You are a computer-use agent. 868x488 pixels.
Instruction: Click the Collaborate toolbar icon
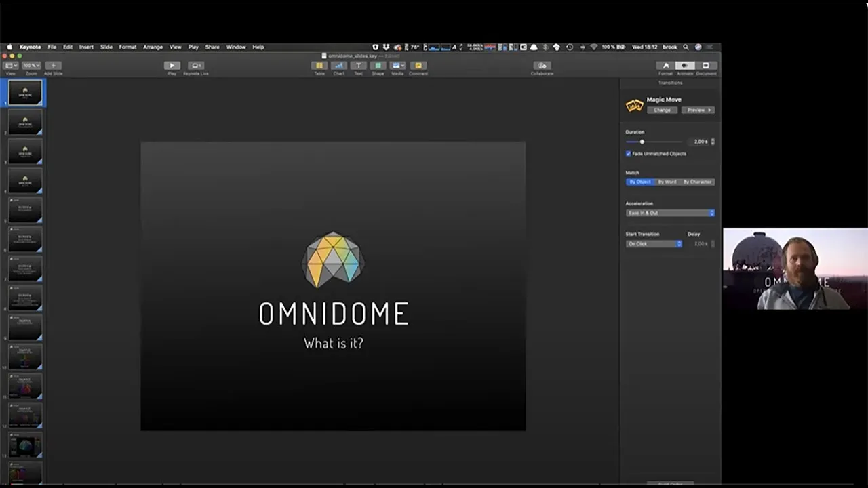click(x=542, y=66)
